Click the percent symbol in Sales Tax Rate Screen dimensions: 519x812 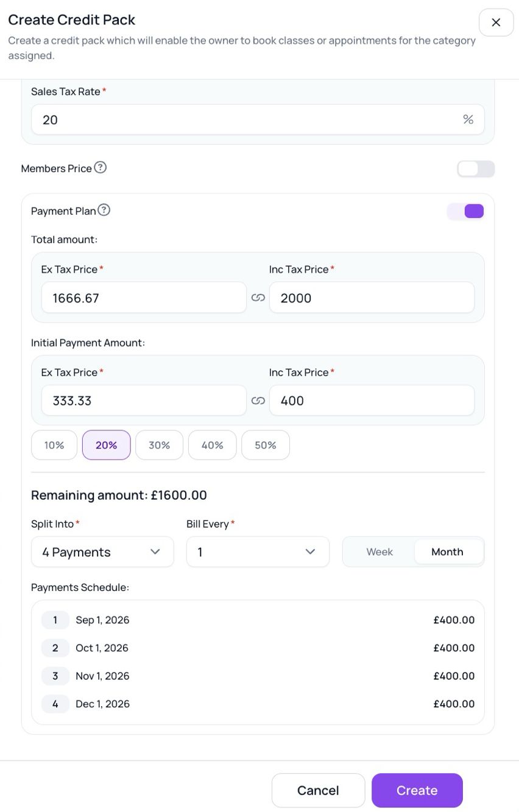(x=468, y=119)
